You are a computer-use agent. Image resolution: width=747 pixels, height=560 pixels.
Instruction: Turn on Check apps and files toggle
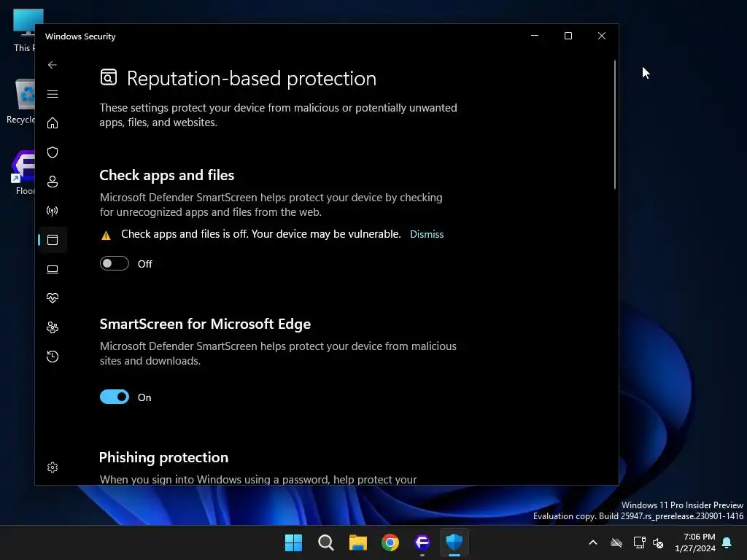pos(115,263)
